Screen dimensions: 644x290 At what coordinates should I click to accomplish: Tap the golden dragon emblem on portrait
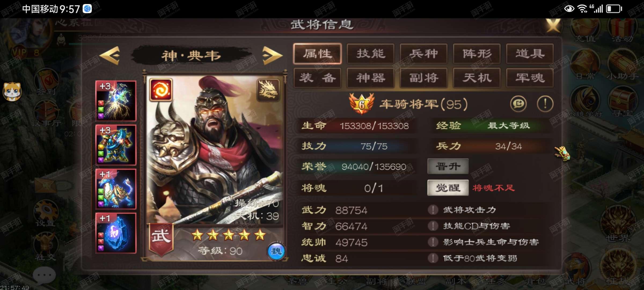268,90
